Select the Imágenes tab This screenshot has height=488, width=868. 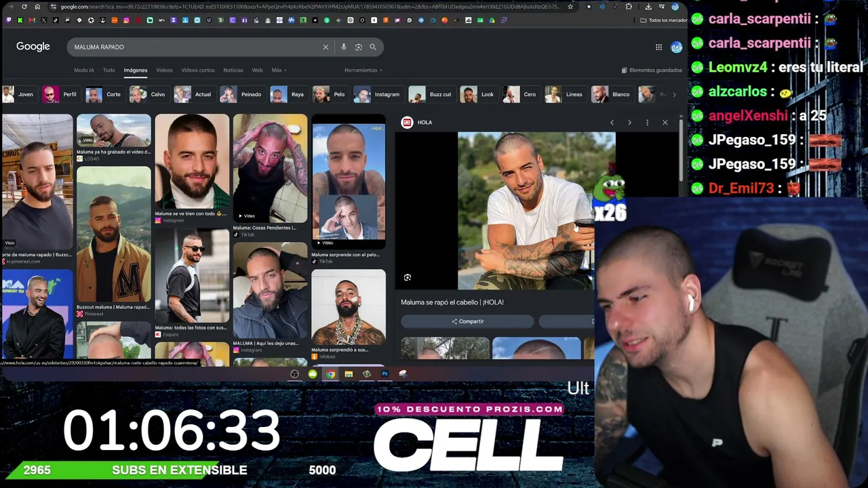pos(136,70)
